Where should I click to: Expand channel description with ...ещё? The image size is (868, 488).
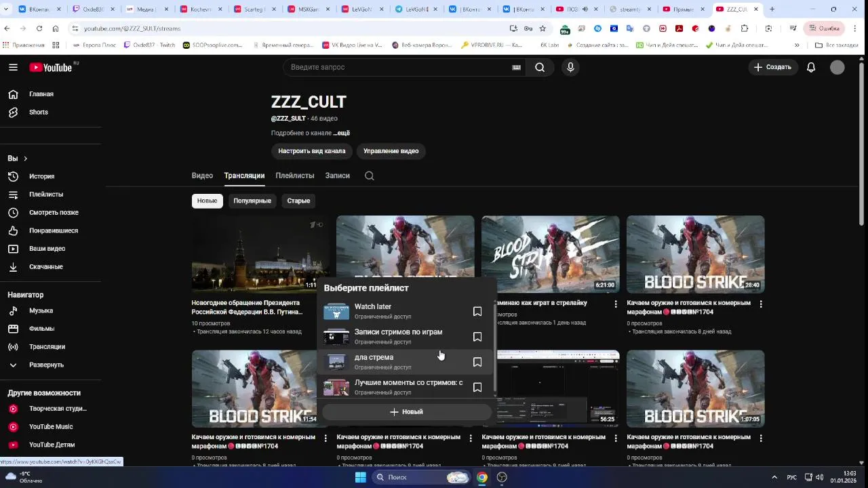342,134
